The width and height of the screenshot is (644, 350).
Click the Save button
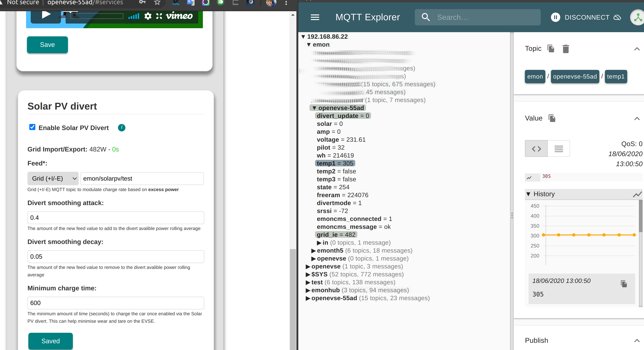tap(47, 45)
